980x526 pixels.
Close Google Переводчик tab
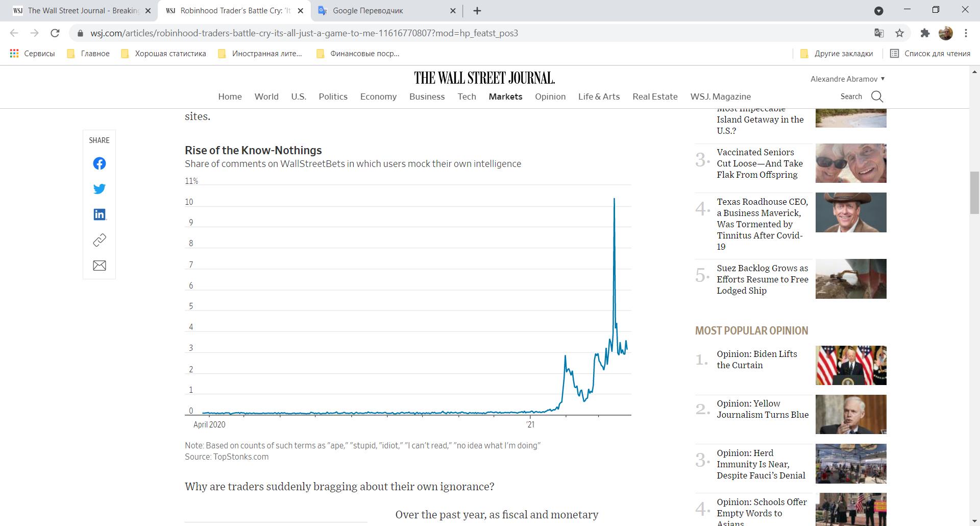(x=453, y=11)
